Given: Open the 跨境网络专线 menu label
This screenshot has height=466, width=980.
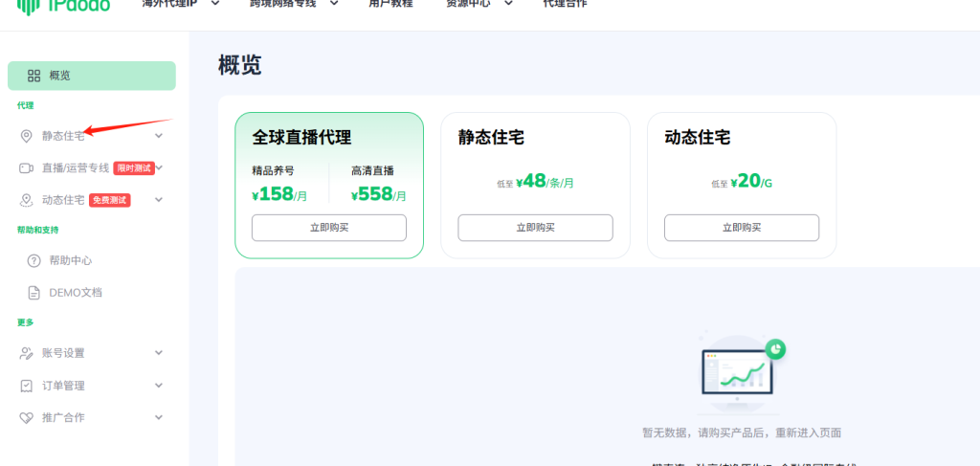Looking at the screenshot, I should click(282, 3).
